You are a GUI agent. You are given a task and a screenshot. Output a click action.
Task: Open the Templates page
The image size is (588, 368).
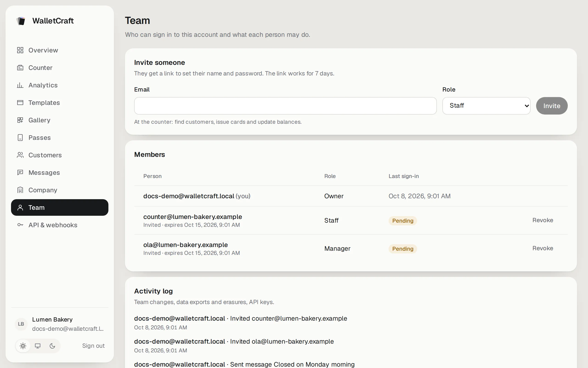(59, 103)
